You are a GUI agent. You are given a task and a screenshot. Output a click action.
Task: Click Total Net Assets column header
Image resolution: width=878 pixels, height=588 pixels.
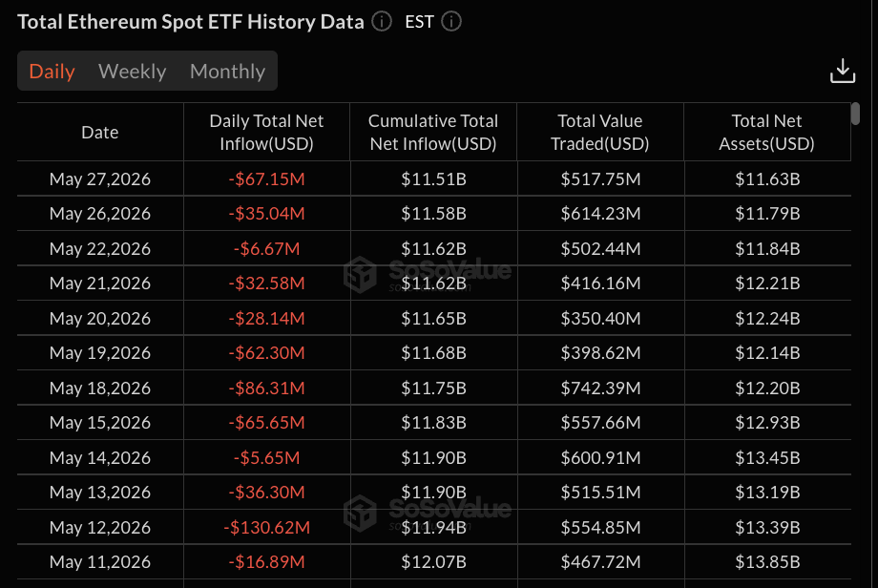pyautogui.click(x=767, y=132)
